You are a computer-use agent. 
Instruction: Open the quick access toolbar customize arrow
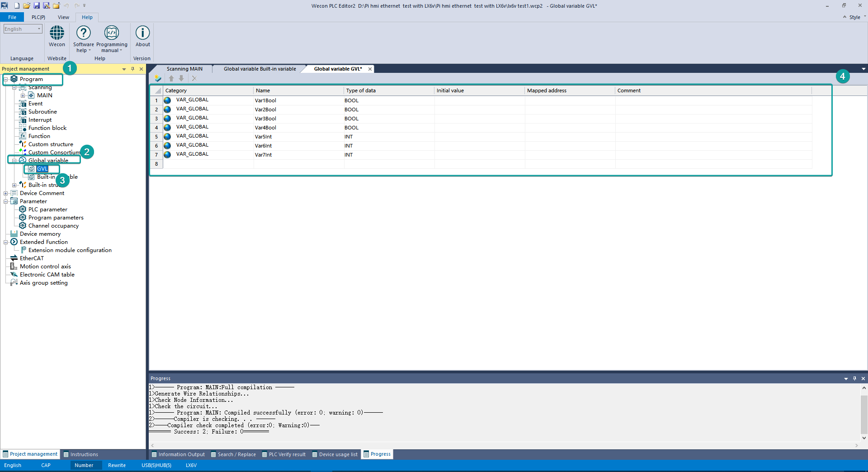tap(85, 5)
